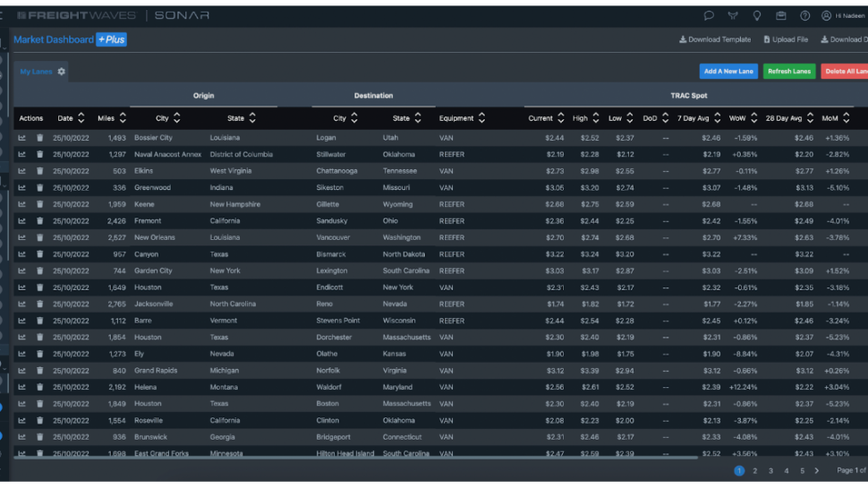
Task: Sort lanes by Miles column
Action: tap(112, 118)
